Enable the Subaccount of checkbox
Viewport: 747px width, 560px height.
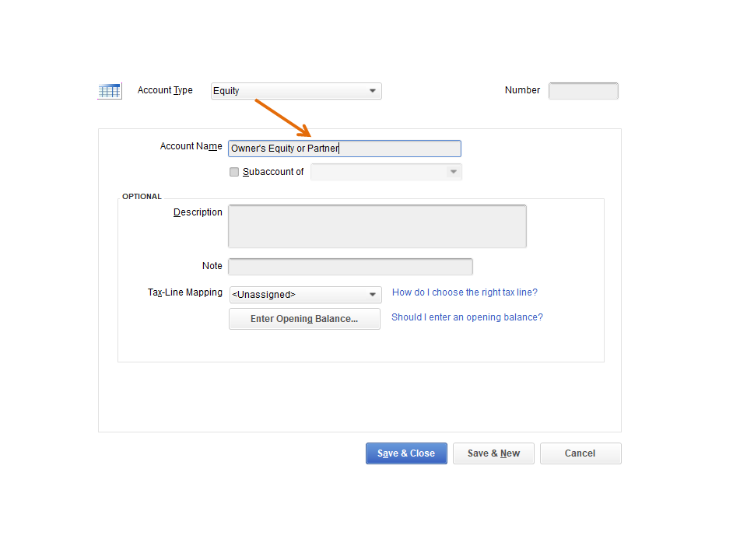click(x=234, y=172)
